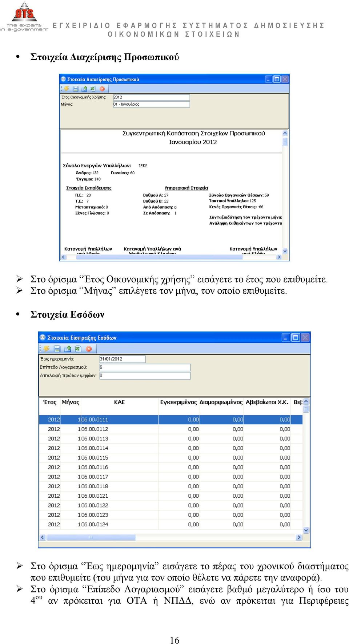Click the lightning execute icon in Revenue window toolbar
Image resolution: width=349 pixels, height=644 pixels.
click(x=47, y=349)
